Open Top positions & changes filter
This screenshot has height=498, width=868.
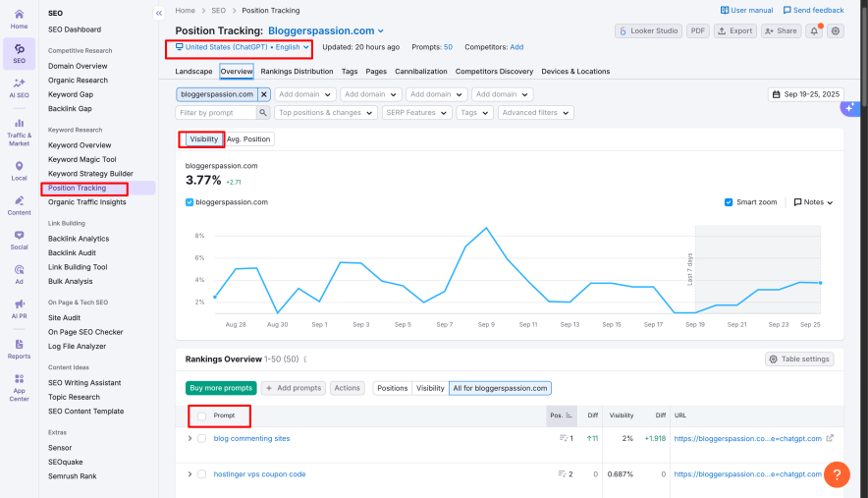(326, 113)
